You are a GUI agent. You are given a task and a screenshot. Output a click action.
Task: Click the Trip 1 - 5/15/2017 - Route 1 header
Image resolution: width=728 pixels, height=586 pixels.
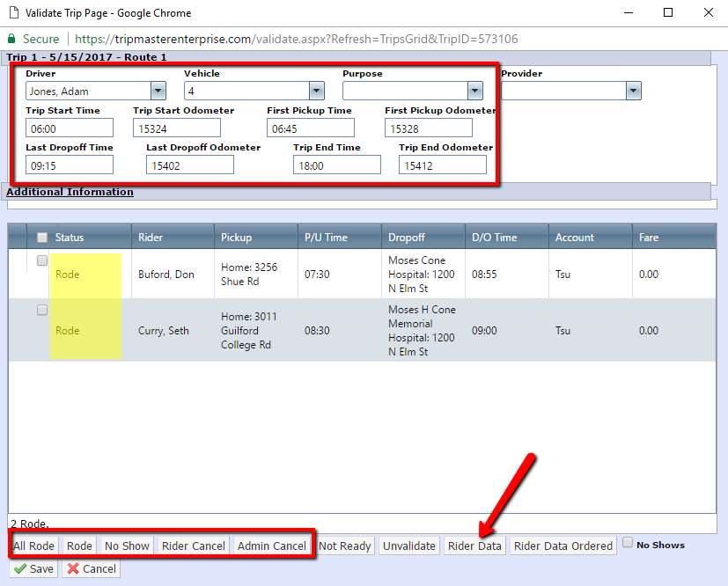86,57
